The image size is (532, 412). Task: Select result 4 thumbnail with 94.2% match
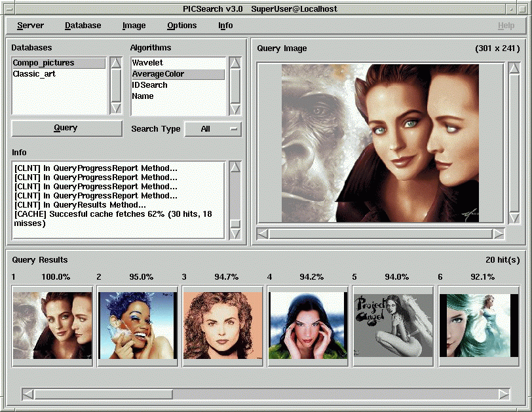pos(308,326)
